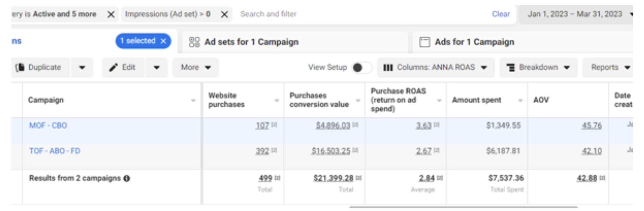Click the $6,187.81 amount spent cell
The height and width of the screenshot is (211, 644).
coord(503,151)
